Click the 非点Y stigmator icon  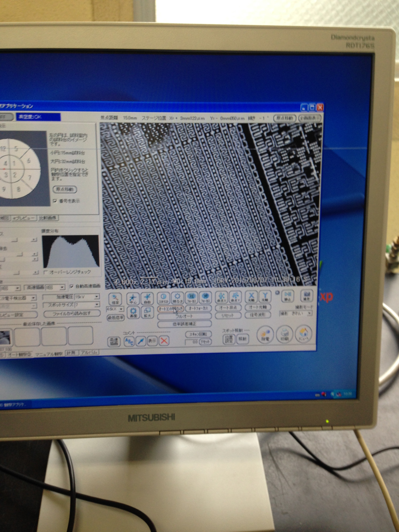coord(235,297)
